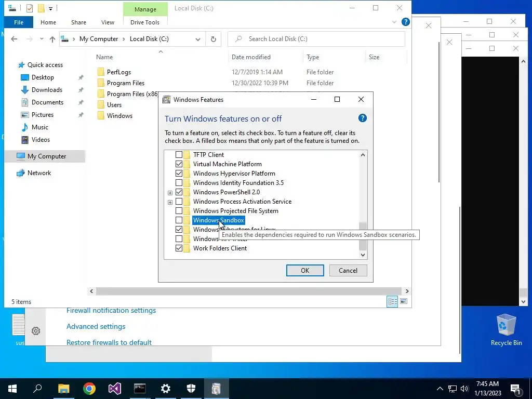The width and height of the screenshot is (532, 399).
Task: Uncheck Virtual Machine Platform
Action: [179, 164]
